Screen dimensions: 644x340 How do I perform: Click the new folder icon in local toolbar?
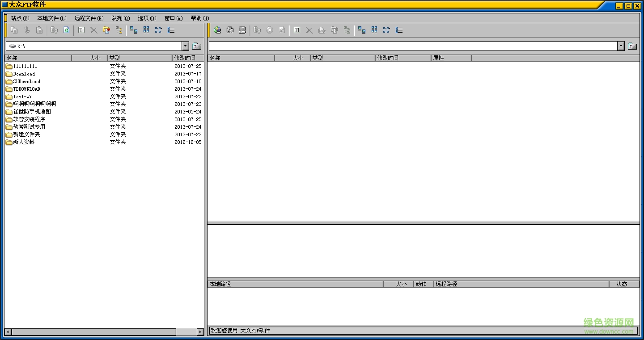click(x=106, y=30)
